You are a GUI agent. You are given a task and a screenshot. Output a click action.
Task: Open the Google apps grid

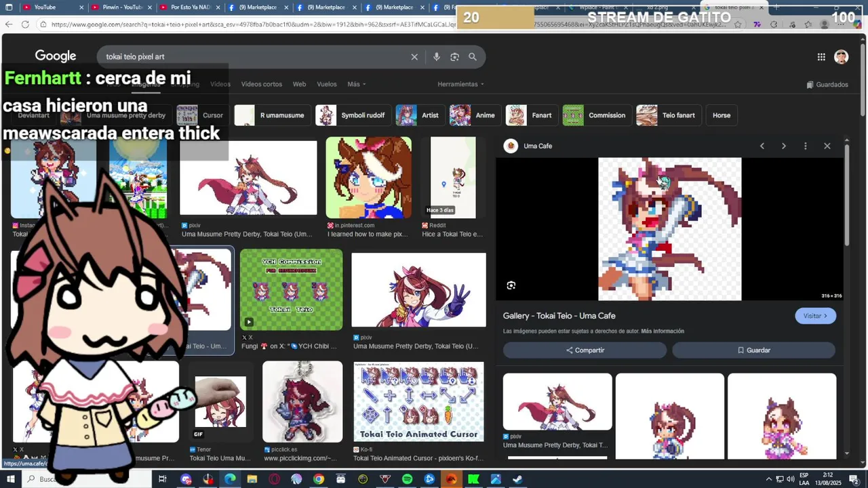click(x=821, y=57)
